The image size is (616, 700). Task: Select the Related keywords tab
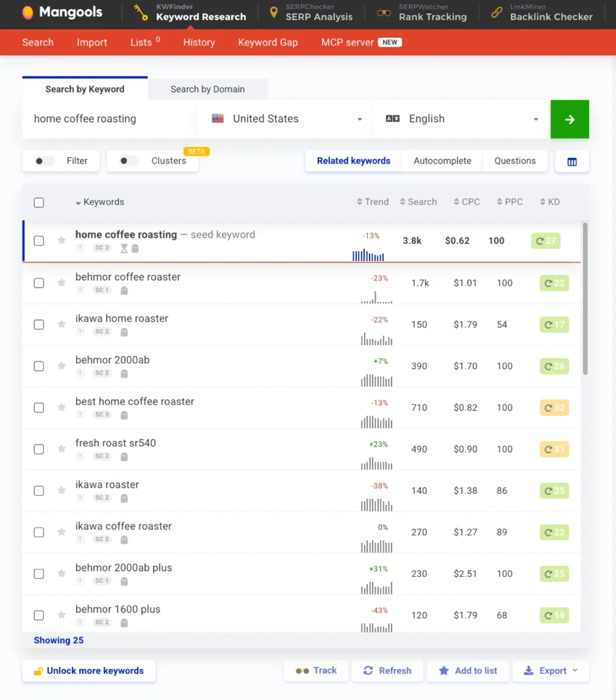[354, 161]
